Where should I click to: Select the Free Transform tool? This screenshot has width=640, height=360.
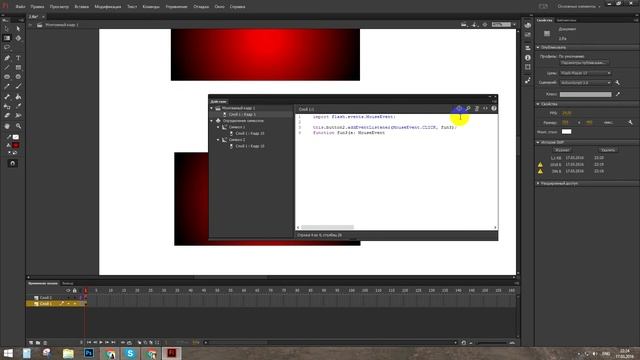(7, 38)
